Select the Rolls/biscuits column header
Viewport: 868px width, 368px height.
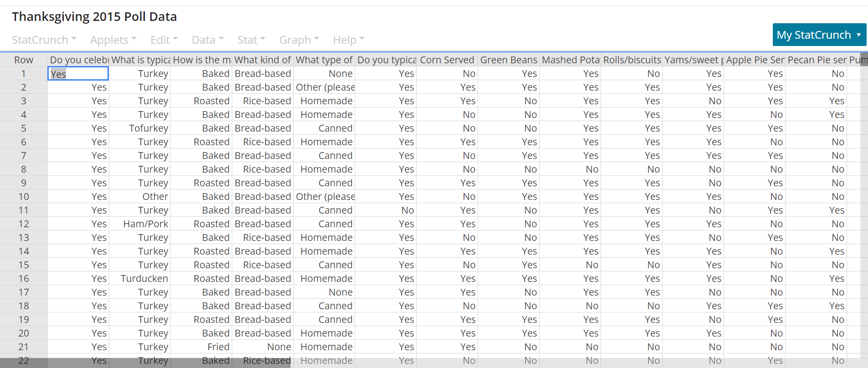tap(632, 60)
